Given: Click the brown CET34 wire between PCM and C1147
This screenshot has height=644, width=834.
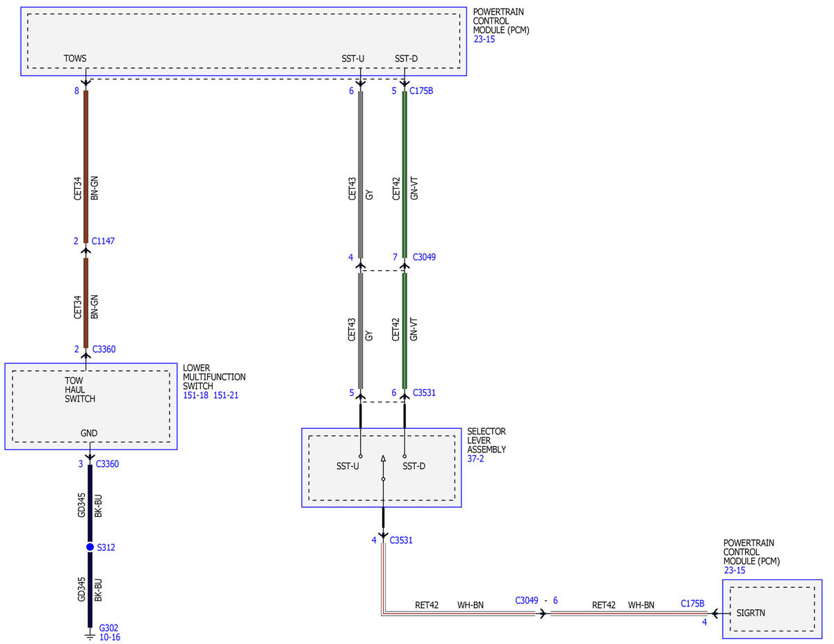Looking at the screenshot, I should click(x=85, y=167).
